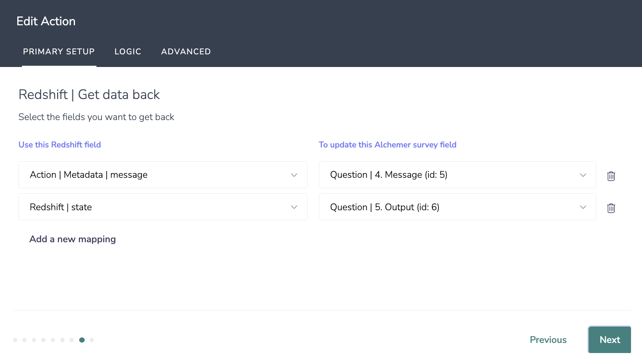Click the third pagination dot
642x364 pixels.
pyautogui.click(x=34, y=340)
